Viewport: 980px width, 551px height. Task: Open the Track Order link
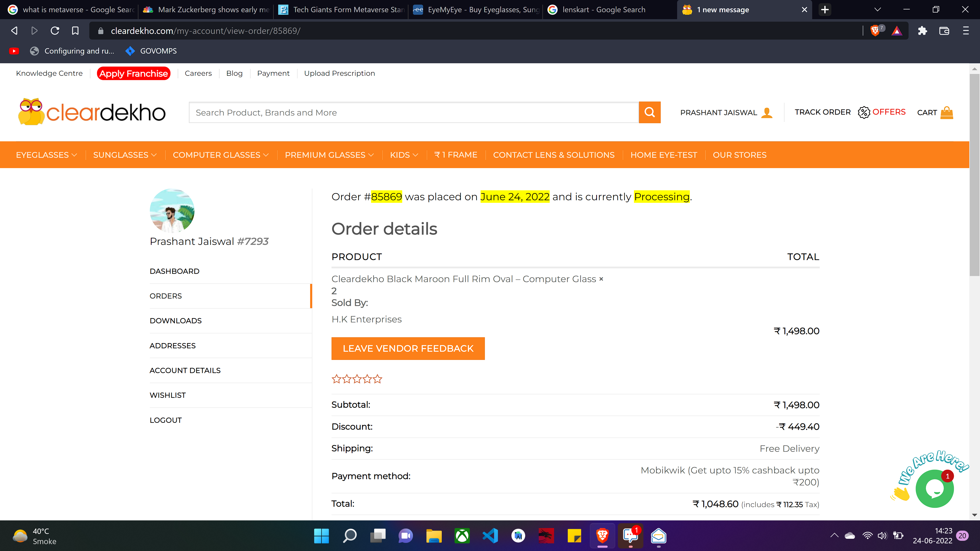click(823, 112)
